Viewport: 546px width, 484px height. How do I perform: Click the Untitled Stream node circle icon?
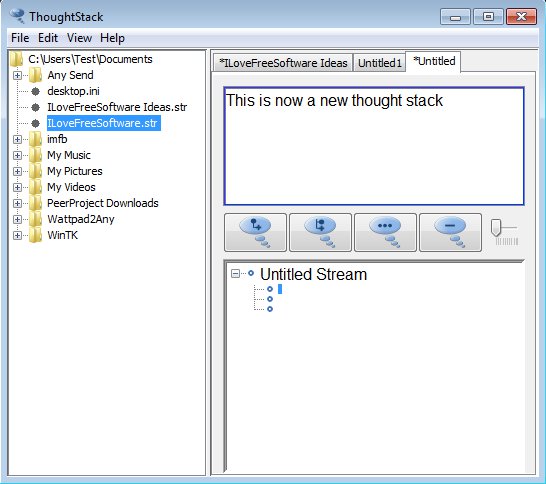251,273
